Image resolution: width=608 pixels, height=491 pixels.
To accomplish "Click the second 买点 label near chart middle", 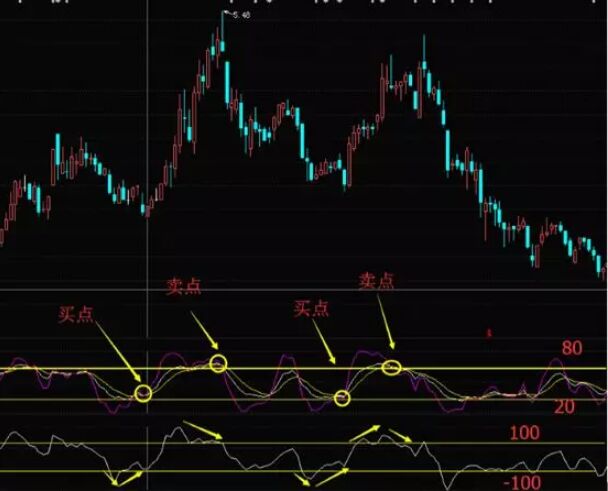I will [x=312, y=309].
